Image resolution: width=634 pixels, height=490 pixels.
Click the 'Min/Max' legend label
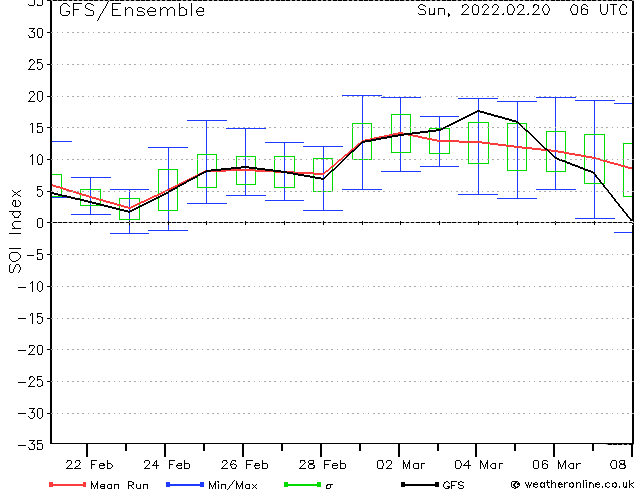pos(233,485)
